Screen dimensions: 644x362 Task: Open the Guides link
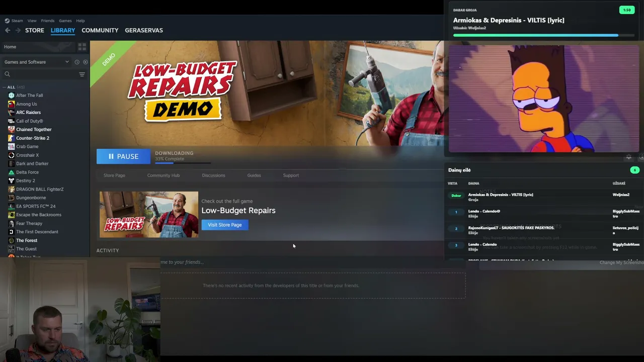[254, 175]
